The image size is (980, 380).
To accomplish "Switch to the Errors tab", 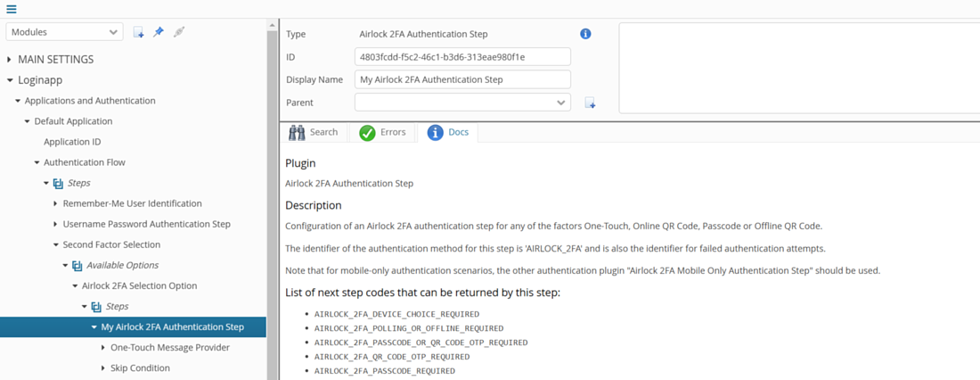I will point(382,132).
